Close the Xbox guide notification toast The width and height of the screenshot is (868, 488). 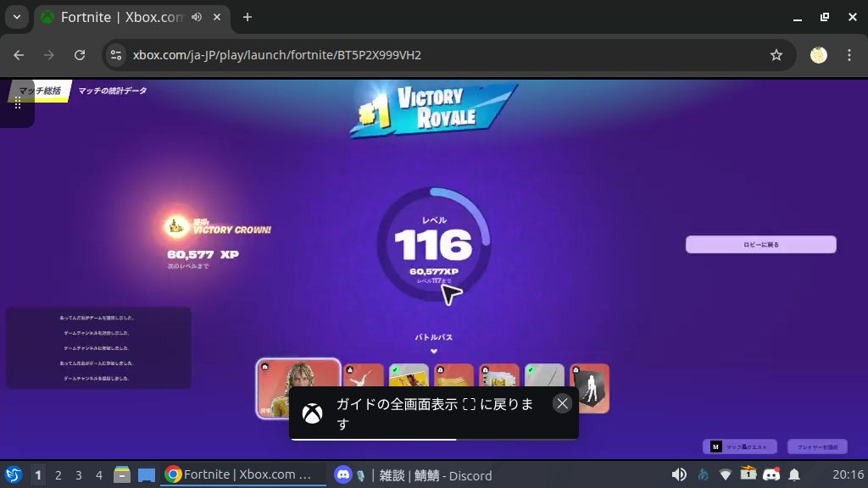(562, 404)
